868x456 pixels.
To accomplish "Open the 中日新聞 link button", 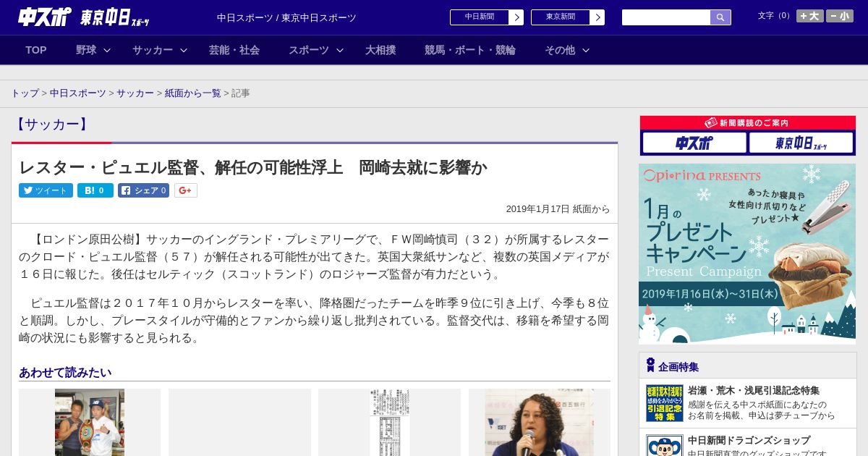I will coord(480,17).
